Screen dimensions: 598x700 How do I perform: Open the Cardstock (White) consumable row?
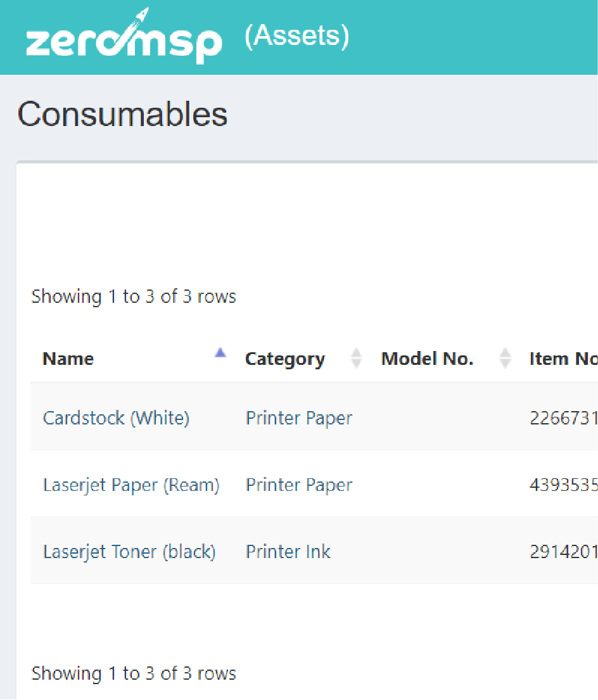[x=116, y=418]
